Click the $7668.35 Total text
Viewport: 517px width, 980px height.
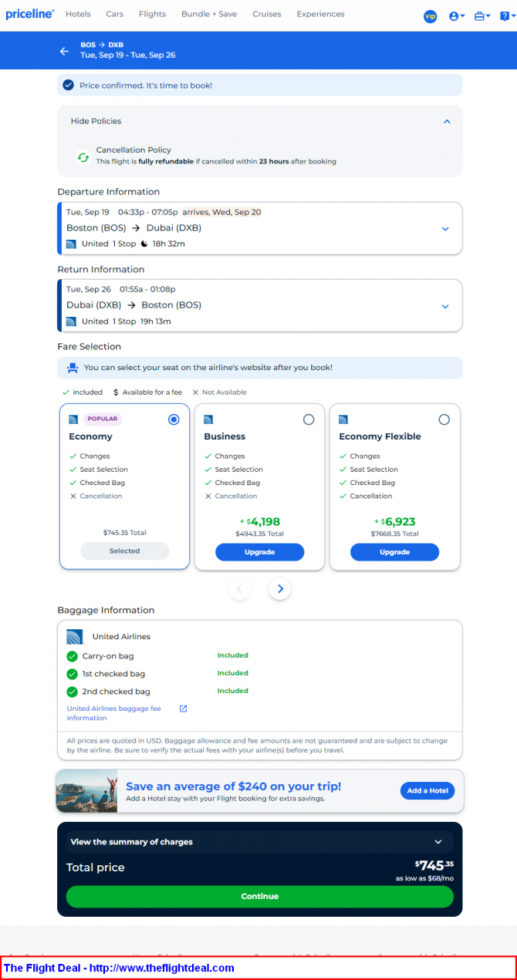pyautogui.click(x=394, y=534)
